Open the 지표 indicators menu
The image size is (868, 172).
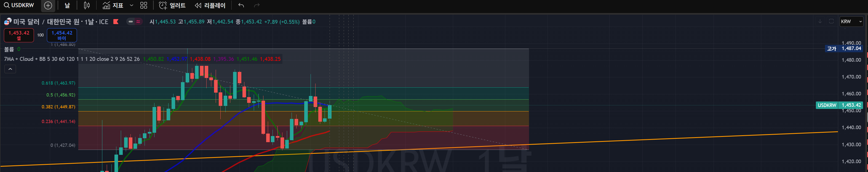[113, 6]
